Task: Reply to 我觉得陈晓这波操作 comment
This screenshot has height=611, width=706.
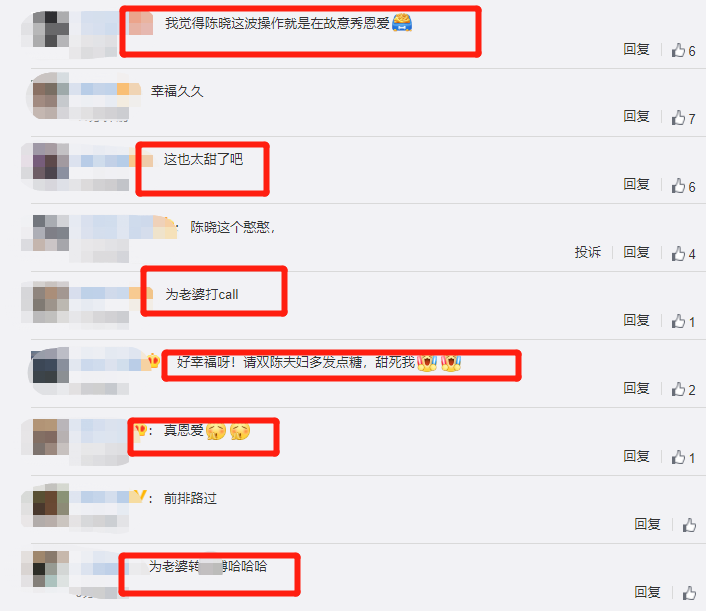Action: (x=636, y=49)
